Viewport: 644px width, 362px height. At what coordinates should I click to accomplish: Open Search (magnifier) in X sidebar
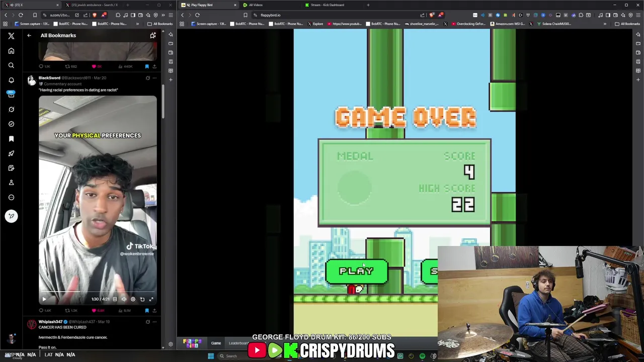pyautogui.click(x=11, y=65)
